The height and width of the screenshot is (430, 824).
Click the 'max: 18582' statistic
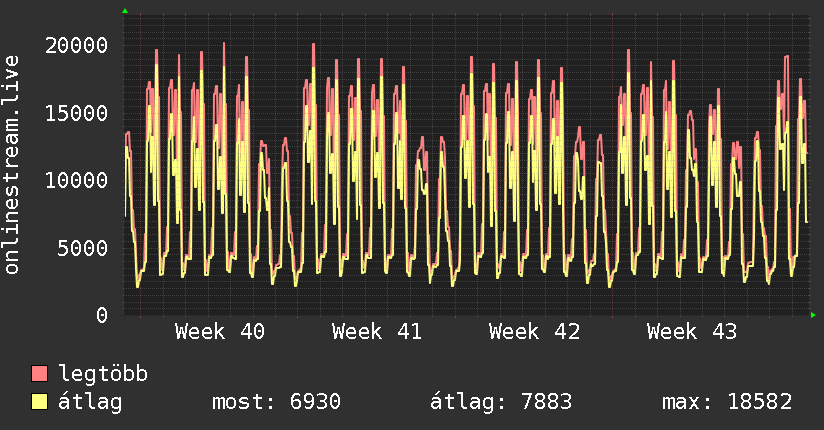[x=727, y=402]
